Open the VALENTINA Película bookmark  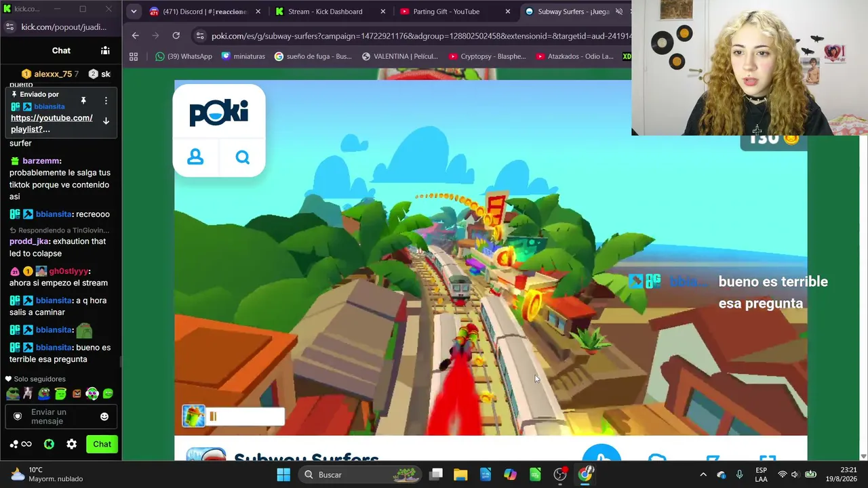[400, 56]
